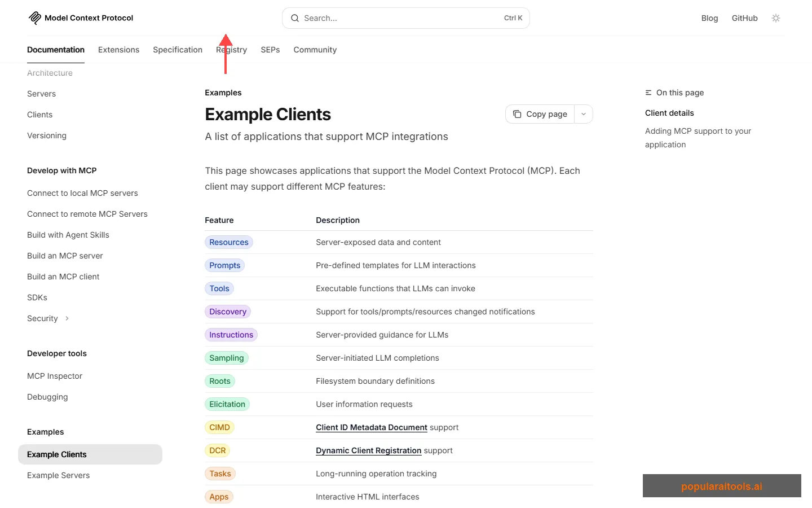This screenshot has width=812, height=508.
Task: Open MCP Inspector from Developer tools
Action: 55,376
